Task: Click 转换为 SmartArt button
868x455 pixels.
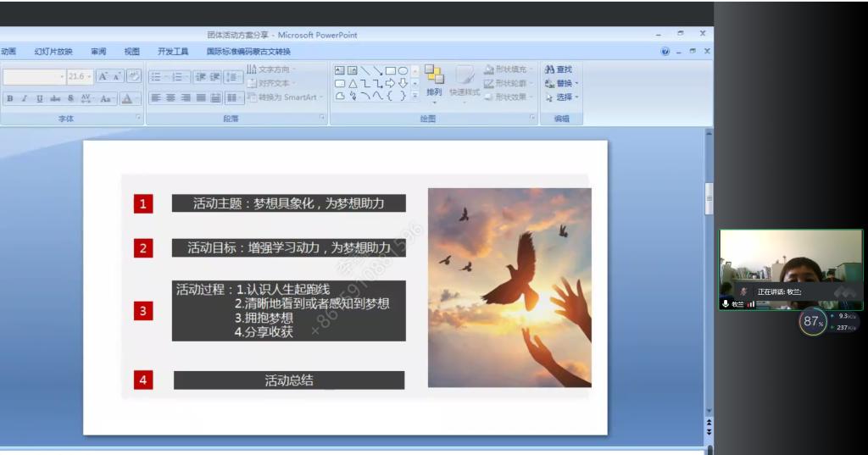Action: (285, 97)
